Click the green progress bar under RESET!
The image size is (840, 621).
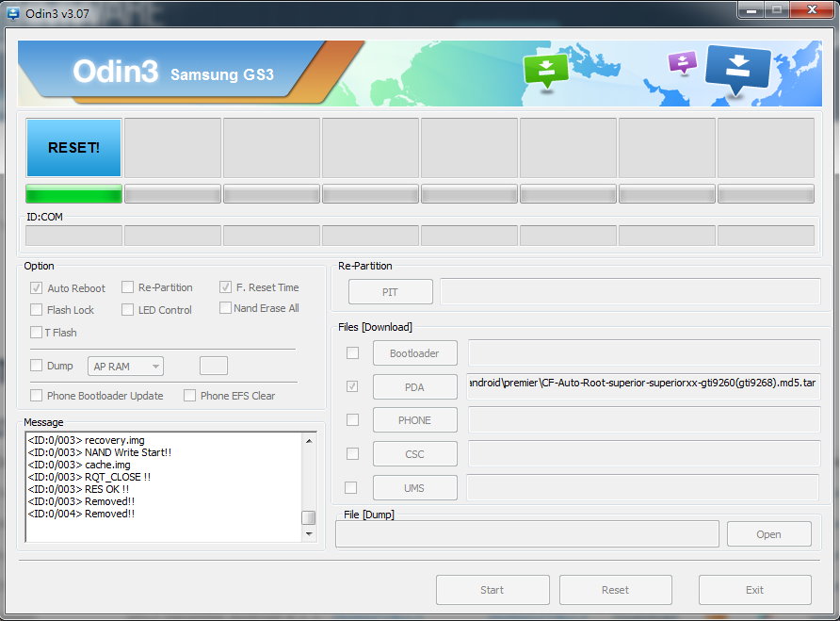(x=74, y=193)
